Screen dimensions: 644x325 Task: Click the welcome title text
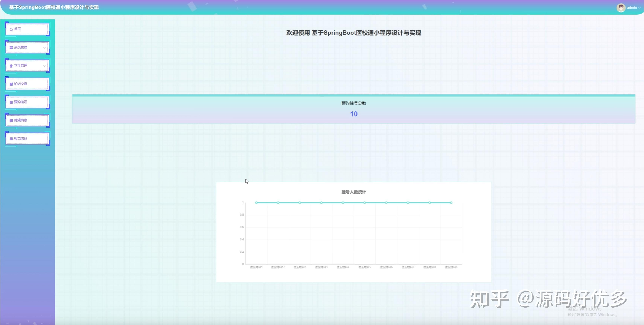(x=353, y=33)
